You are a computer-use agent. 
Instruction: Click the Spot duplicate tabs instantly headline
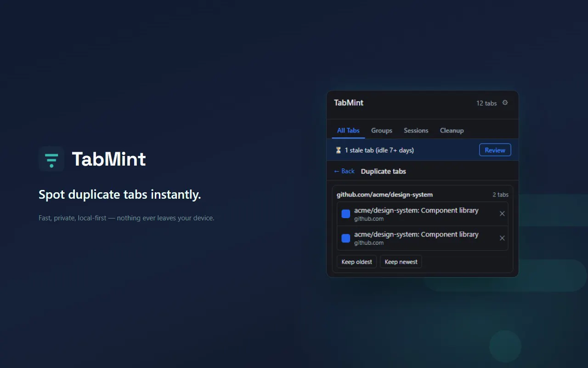coord(120,195)
